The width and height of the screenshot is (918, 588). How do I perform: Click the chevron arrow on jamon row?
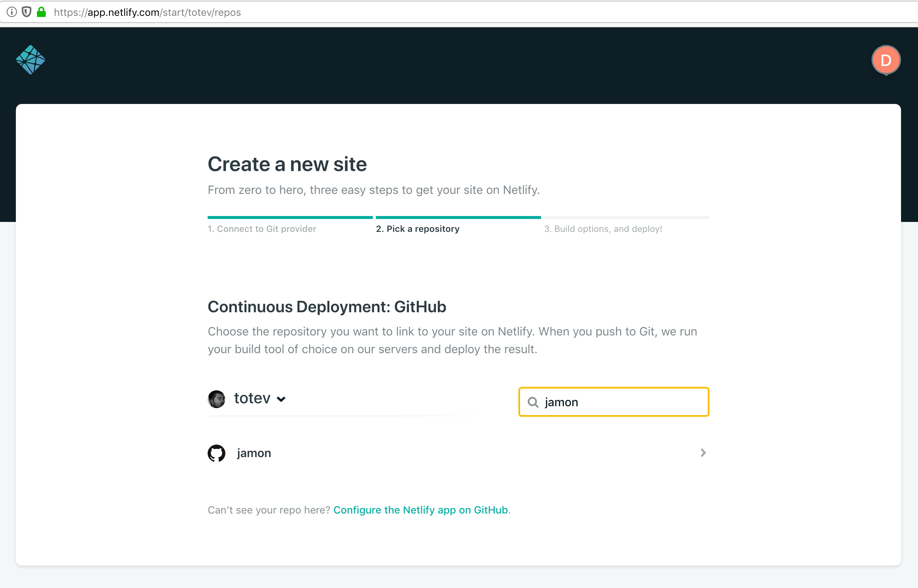(703, 453)
